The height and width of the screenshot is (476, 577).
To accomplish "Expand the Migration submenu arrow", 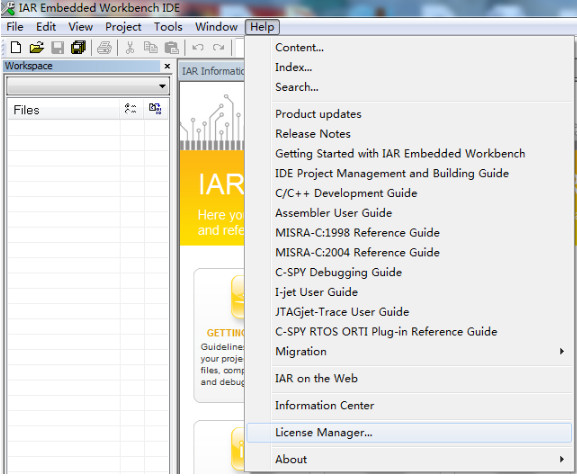I will [x=562, y=351].
